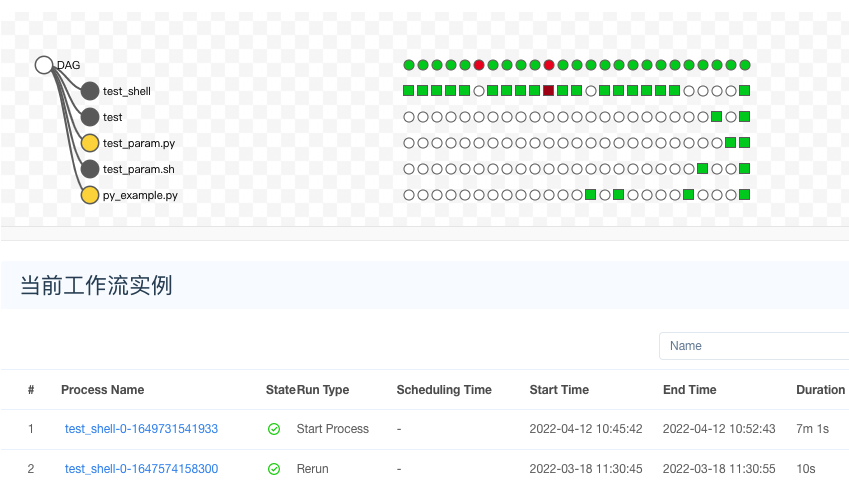
Task: Click the Process Name column header
Action: coord(102,390)
